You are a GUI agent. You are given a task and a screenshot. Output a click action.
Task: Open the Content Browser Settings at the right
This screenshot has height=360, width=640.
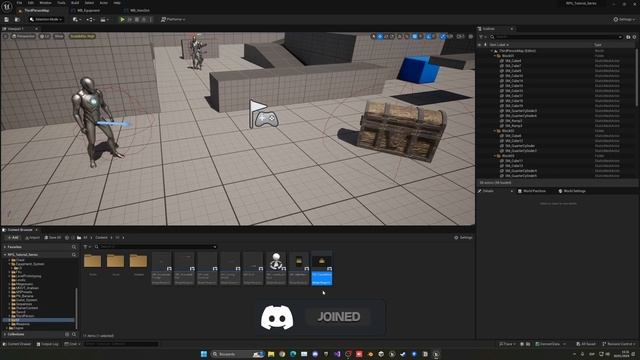click(463, 238)
